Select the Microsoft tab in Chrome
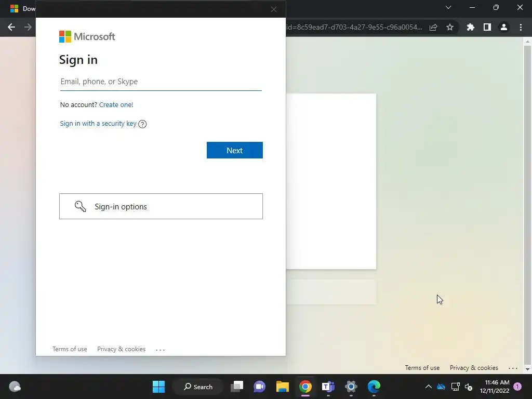 (x=22, y=8)
